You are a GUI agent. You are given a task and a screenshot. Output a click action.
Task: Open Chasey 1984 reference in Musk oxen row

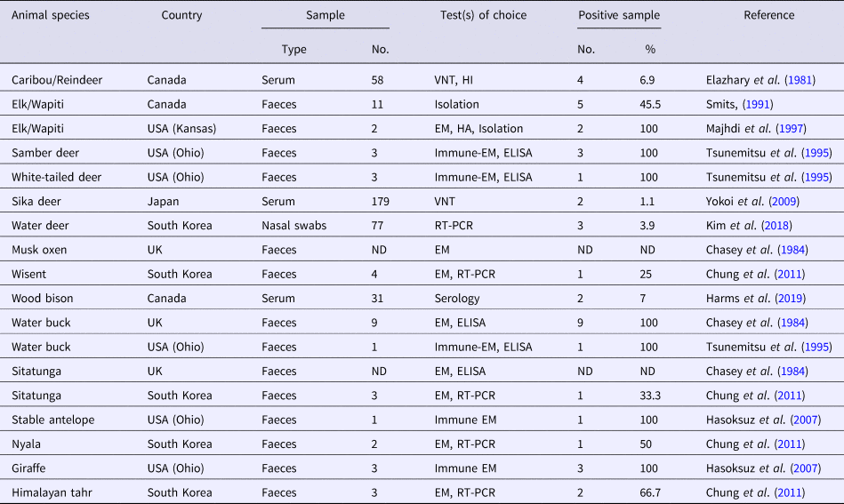[x=795, y=250]
